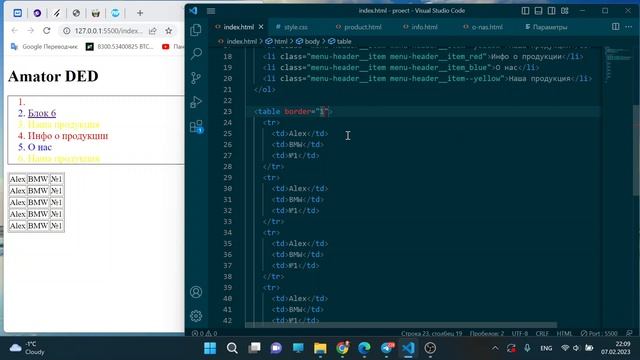
Task: Go back in the browser
Action: click(x=15, y=31)
